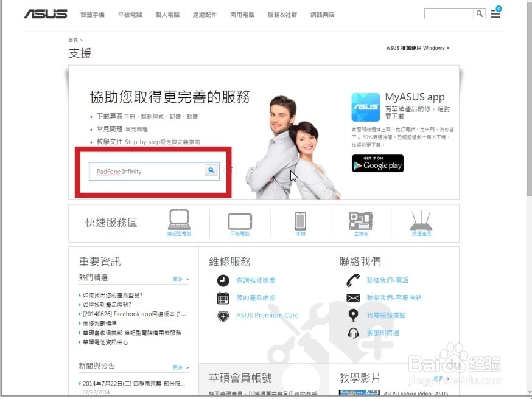Open the hamburger menu icon
The height and width of the screenshot is (399, 532).
pos(495,14)
